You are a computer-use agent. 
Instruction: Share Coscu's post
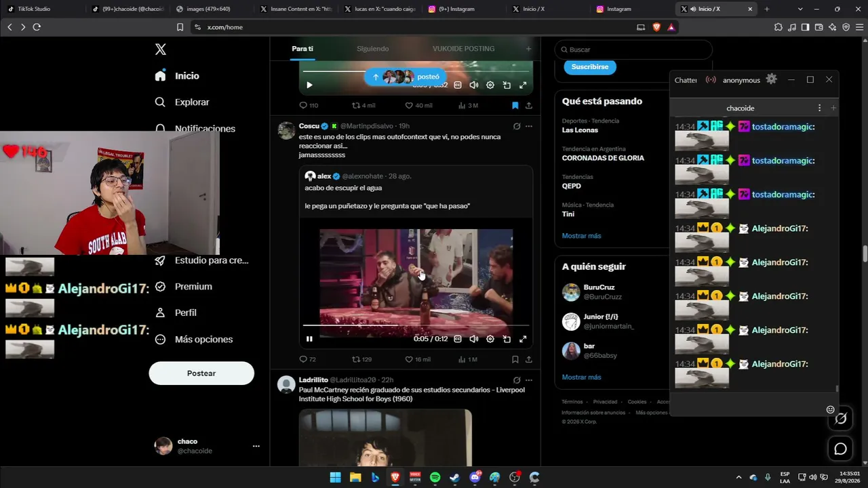pos(529,359)
